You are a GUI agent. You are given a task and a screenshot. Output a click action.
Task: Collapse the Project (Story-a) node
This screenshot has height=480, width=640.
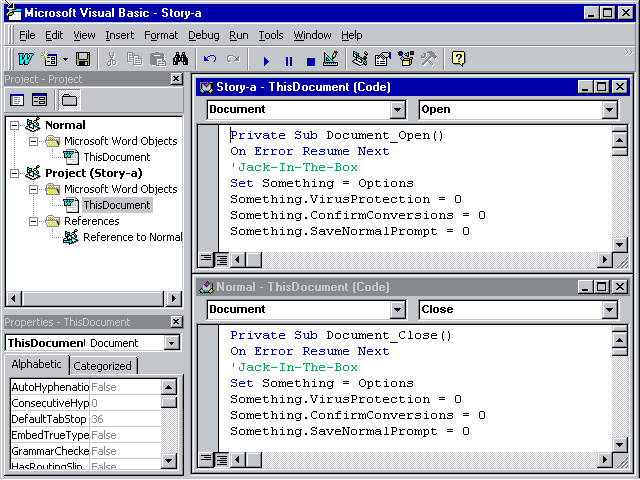[x=14, y=173]
